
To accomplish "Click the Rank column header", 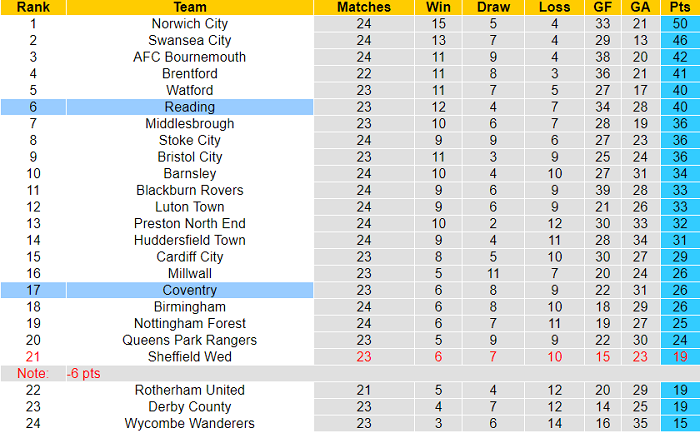I will 33,7.
